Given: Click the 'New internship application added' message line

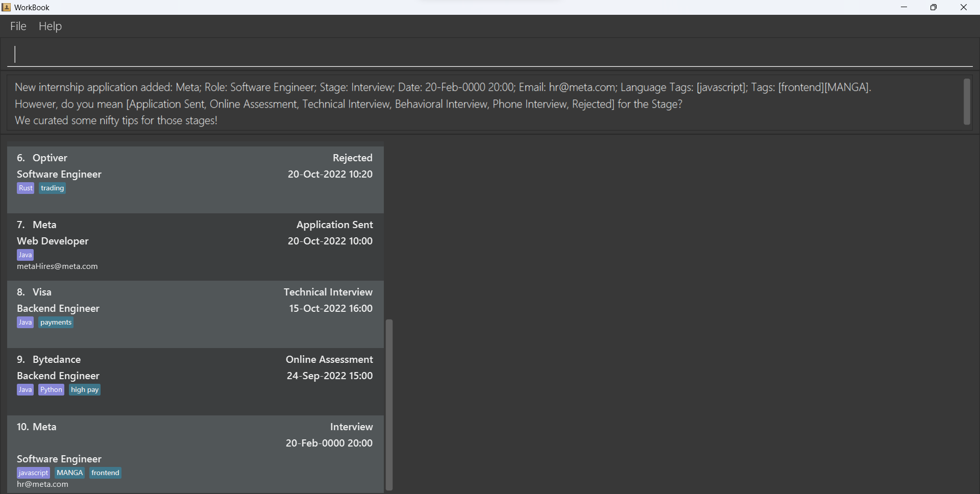Looking at the screenshot, I should tap(443, 87).
